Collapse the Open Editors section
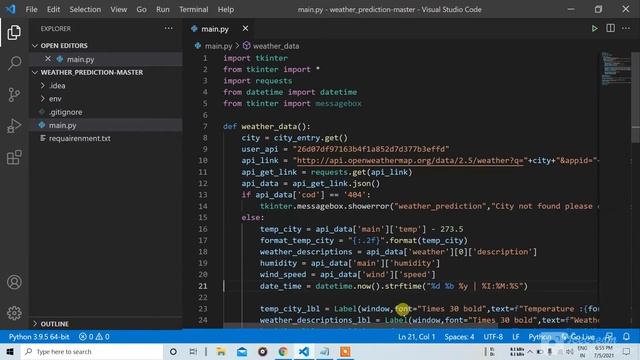Viewport: 640px width, 360px height. coord(35,45)
